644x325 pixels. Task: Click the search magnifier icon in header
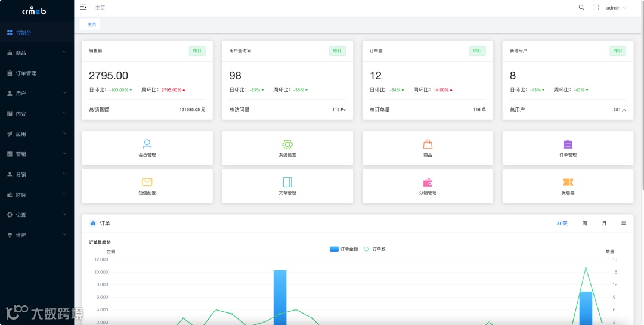pos(581,7)
